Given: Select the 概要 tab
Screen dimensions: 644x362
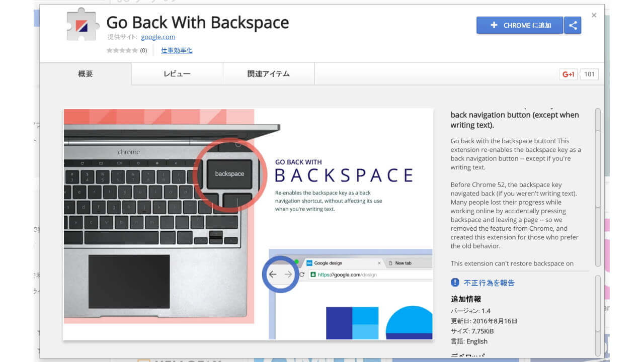Looking at the screenshot, I should [85, 73].
